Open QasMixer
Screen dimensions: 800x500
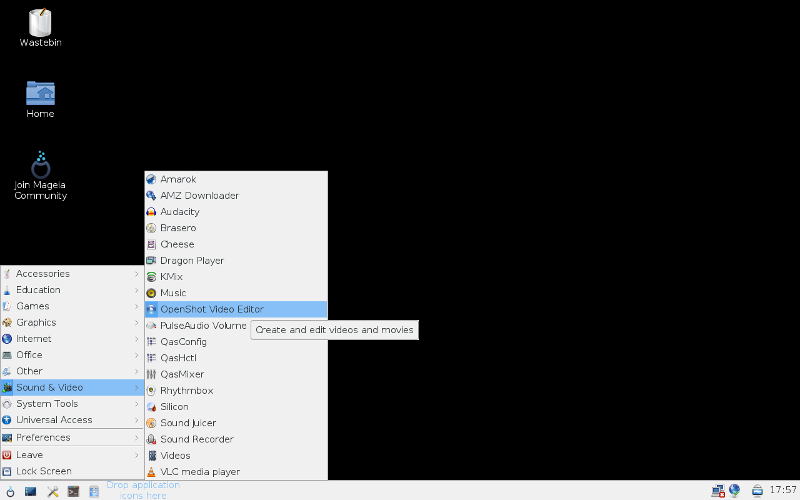click(236, 374)
